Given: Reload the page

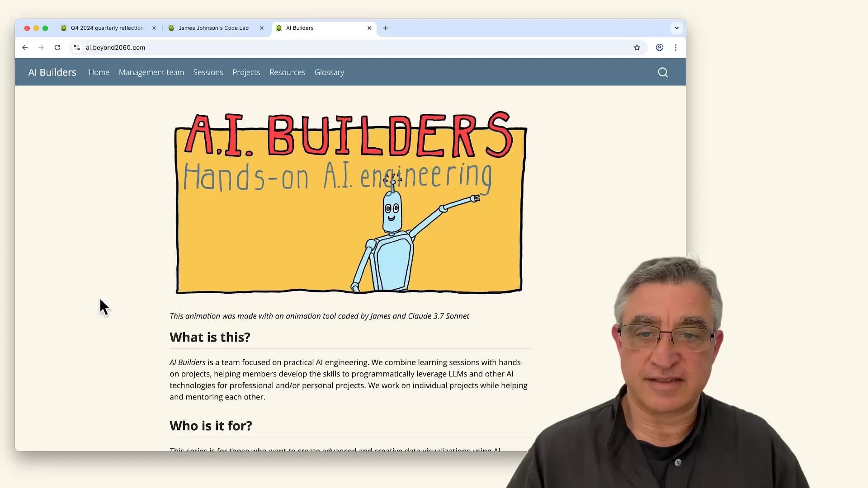Looking at the screenshot, I should [x=57, y=47].
